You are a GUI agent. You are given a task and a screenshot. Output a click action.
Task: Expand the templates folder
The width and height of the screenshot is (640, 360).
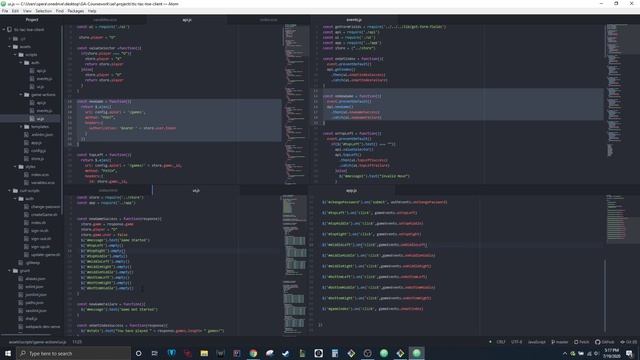[x=21, y=127]
